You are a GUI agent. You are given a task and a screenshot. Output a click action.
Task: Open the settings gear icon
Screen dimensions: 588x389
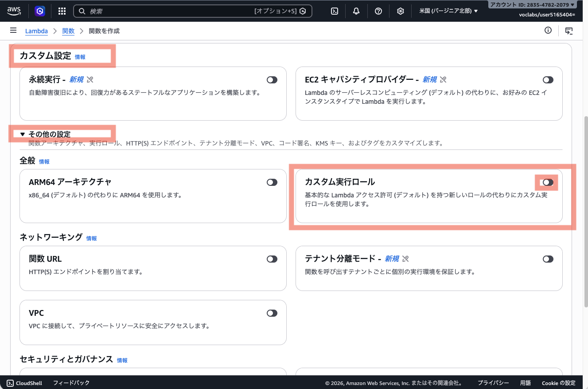[x=401, y=11]
